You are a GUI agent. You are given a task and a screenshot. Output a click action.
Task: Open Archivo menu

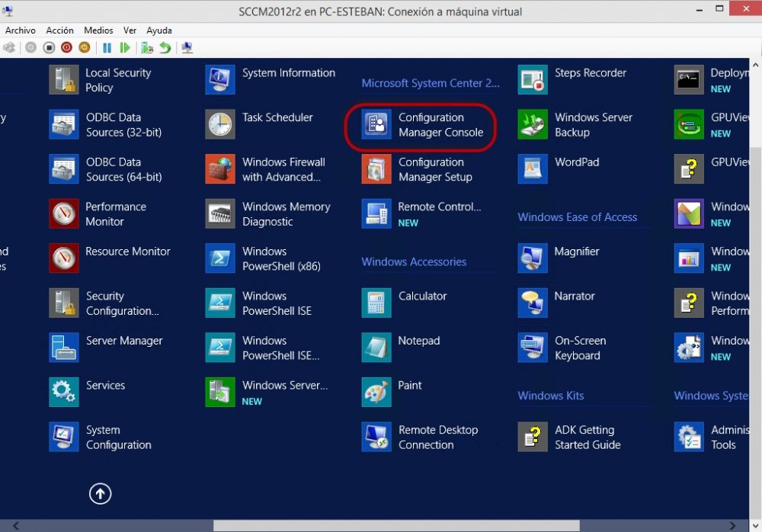click(21, 30)
